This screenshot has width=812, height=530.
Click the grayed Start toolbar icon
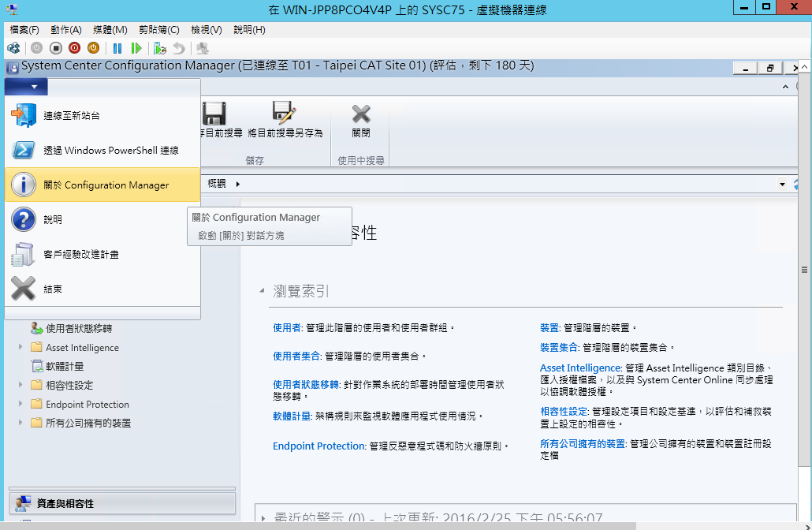(36, 48)
